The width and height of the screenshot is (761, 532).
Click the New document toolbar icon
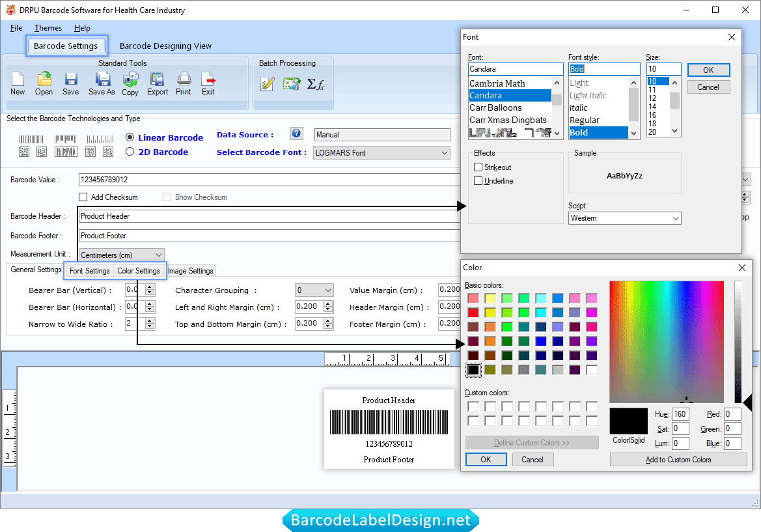[18, 83]
